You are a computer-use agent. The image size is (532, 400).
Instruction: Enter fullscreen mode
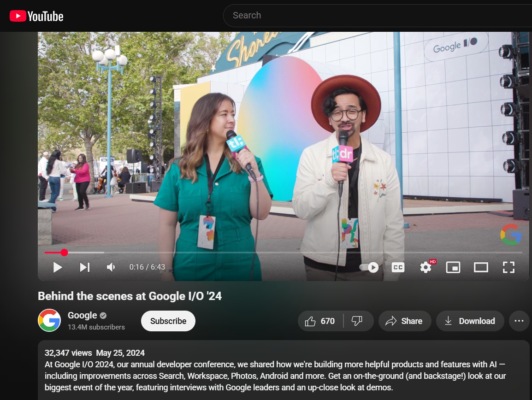coord(508,267)
